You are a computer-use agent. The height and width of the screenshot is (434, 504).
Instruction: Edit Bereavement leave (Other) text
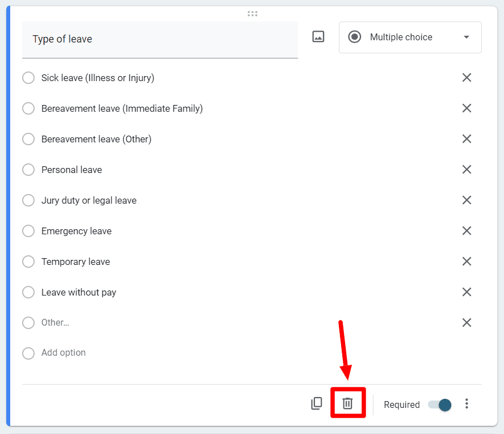(96, 139)
